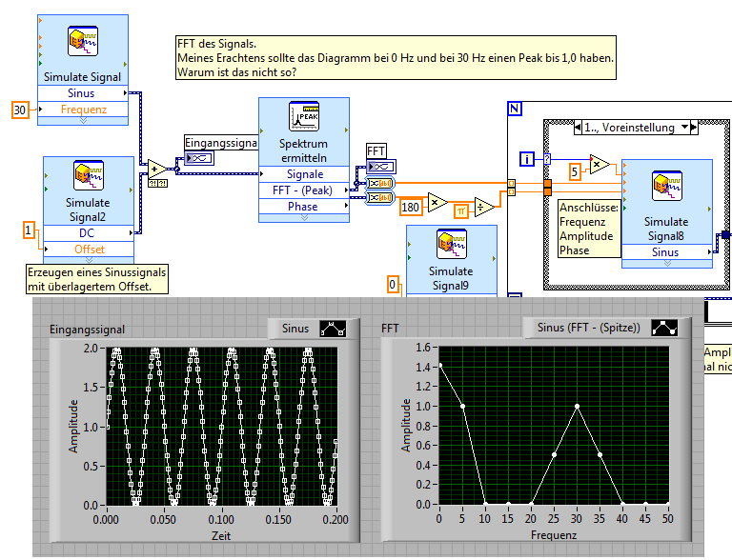Click the For Loop count terminal N
The width and height of the screenshot is (732, 560).
[515, 109]
